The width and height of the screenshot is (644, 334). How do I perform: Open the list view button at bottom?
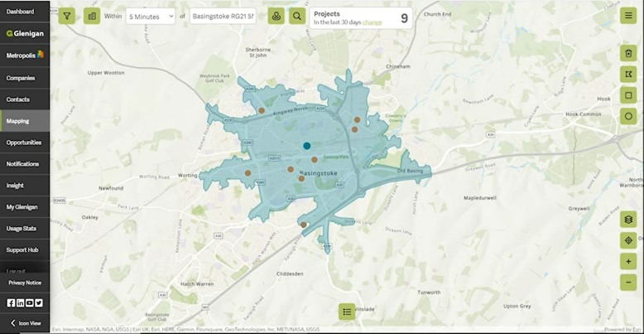347,312
